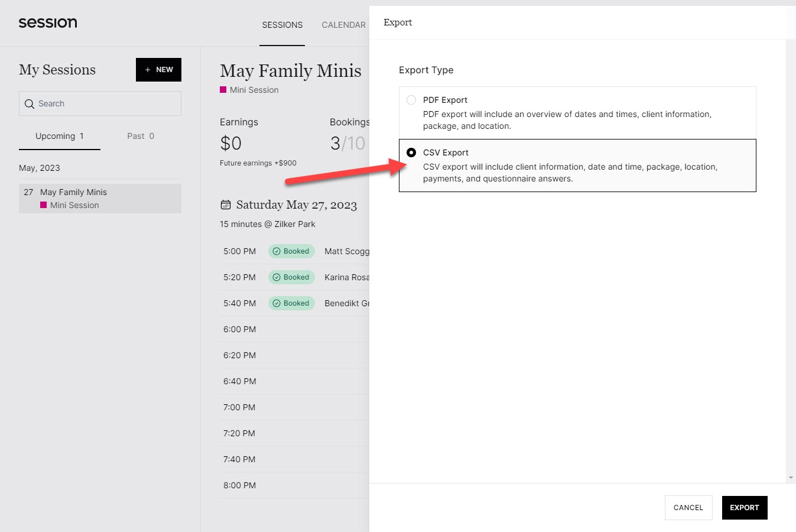The width and height of the screenshot is (796, 532).
Task: Select May Family Minis in sessions list
Action: pyautogui.click(x=100, y=199)
